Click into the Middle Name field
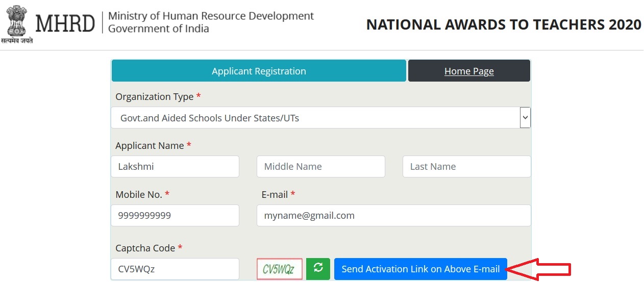Viewport: 644px width, 282px height. [x=320, y=167]
